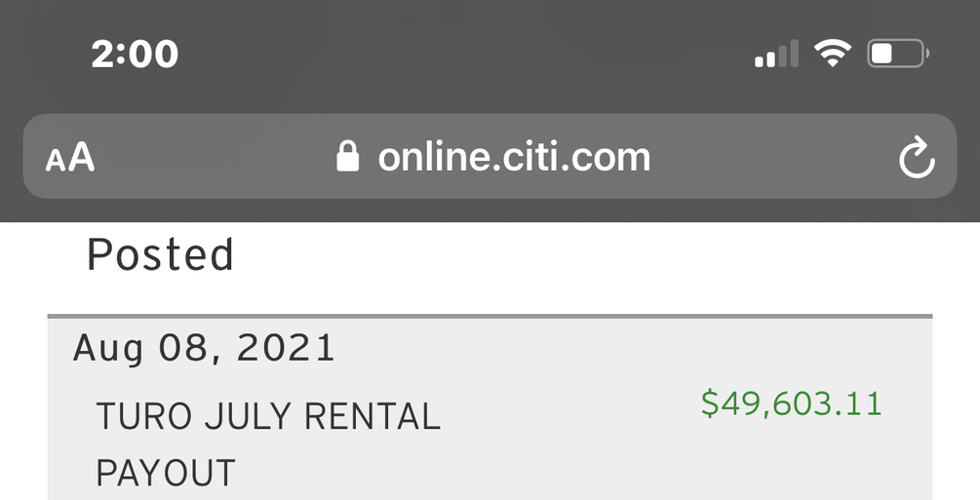This screenshot has height=500, width=980.
Task: Tap the cellular signal bars
Action: [x=776, y=55]
